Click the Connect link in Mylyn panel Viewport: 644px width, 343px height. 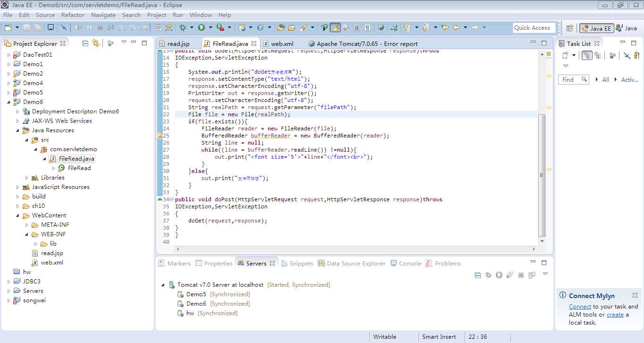pos(580,306)
